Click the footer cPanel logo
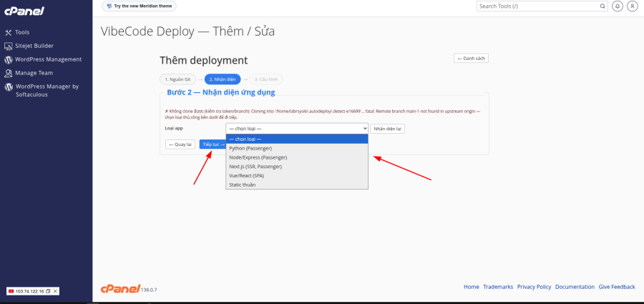The image size is (644, 304). click(120, 288)
